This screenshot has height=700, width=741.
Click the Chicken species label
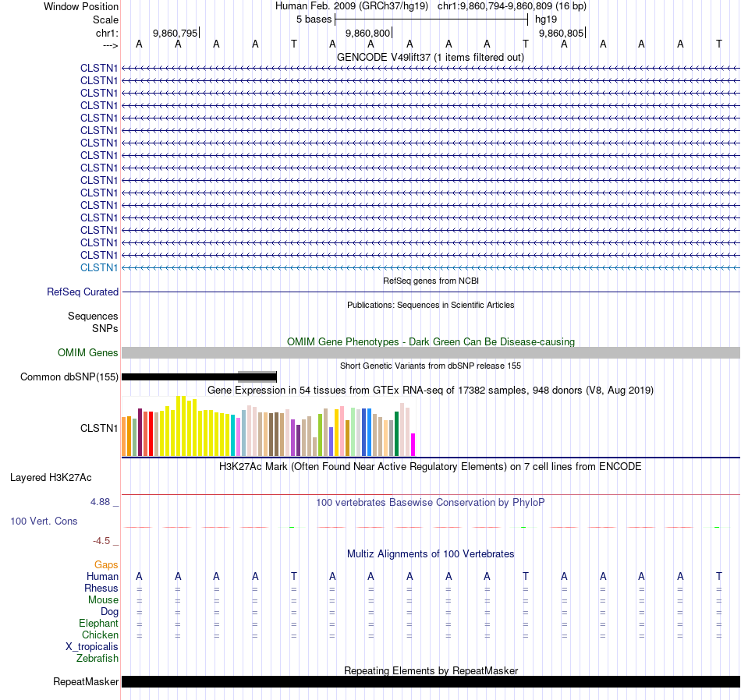(x=100, y=635)
